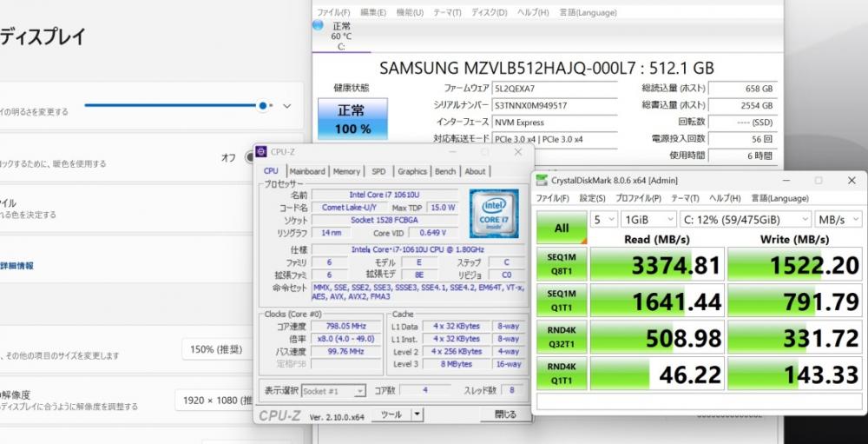Open the テーマ(T) menu in CrystalDiskInfo
The height and width of the screenshot is (444, 868).
447,12
